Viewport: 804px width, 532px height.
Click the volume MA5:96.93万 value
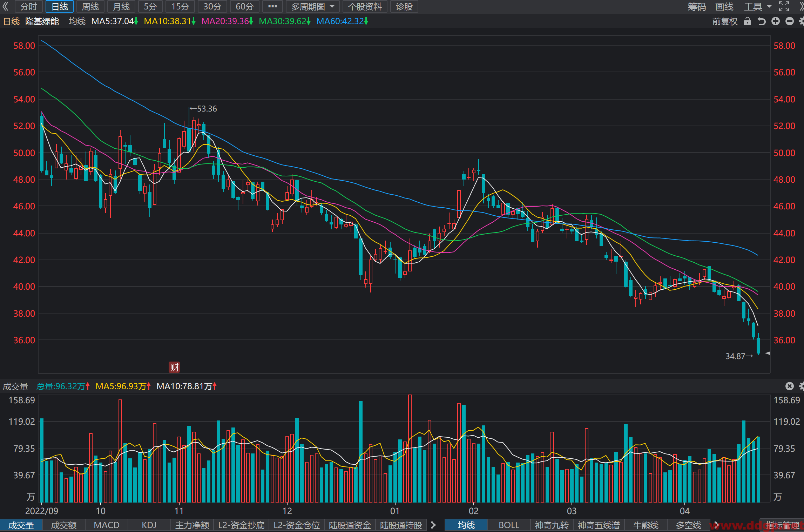pos(123,386)
